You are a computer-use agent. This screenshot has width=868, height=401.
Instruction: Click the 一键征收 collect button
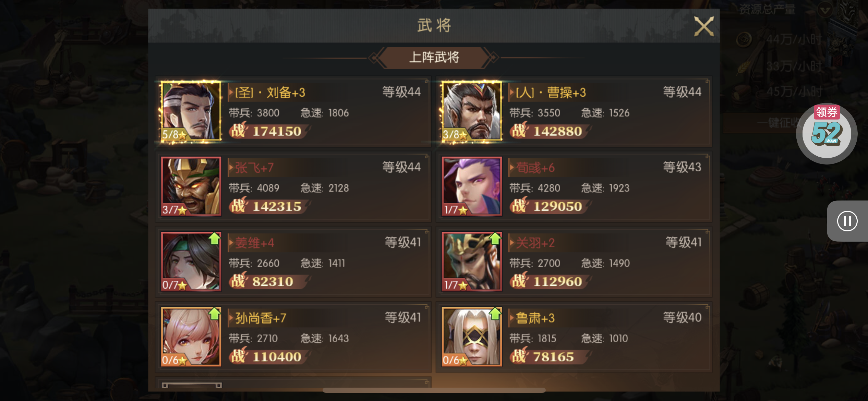click(x=778, y=122)
